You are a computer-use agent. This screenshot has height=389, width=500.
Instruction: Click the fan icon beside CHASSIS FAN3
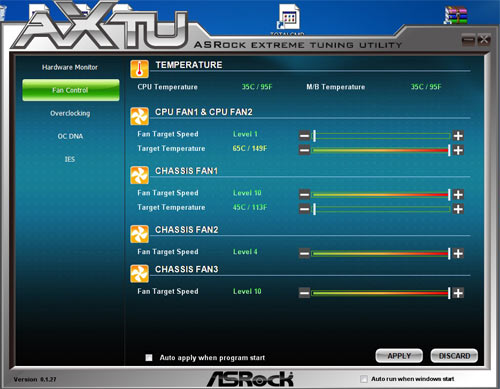click(x=139, y=274)
